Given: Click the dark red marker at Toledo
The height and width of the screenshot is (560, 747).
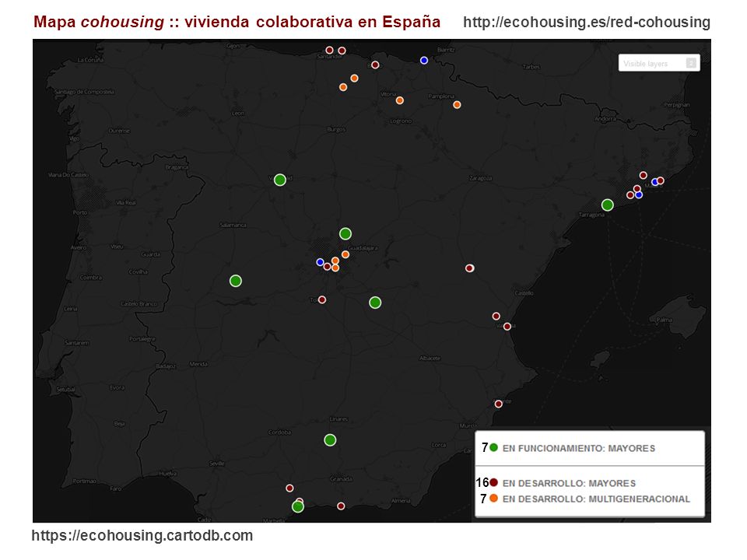Looking at the screenshot, I should coord(322,299).
